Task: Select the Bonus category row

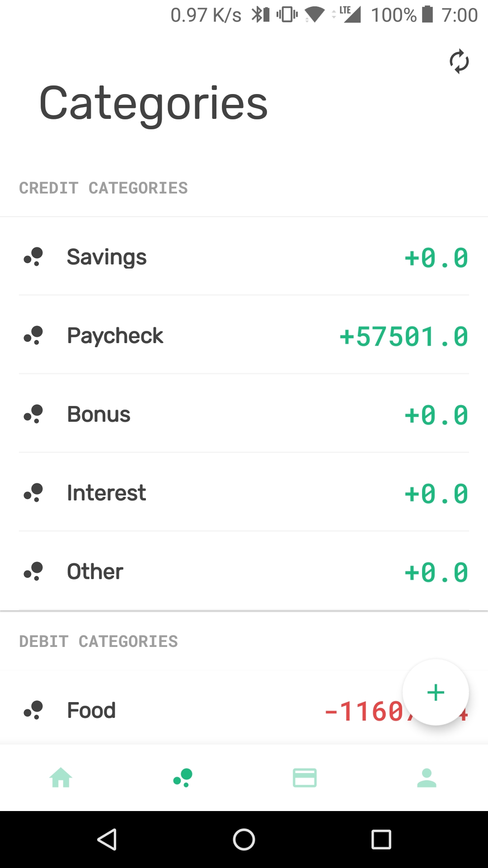Action: tap(99, 414)
